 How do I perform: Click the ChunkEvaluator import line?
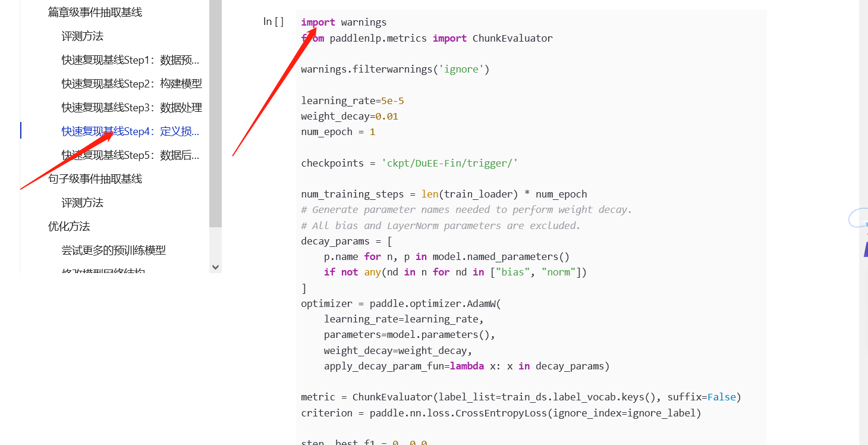(x=426, y=37)
